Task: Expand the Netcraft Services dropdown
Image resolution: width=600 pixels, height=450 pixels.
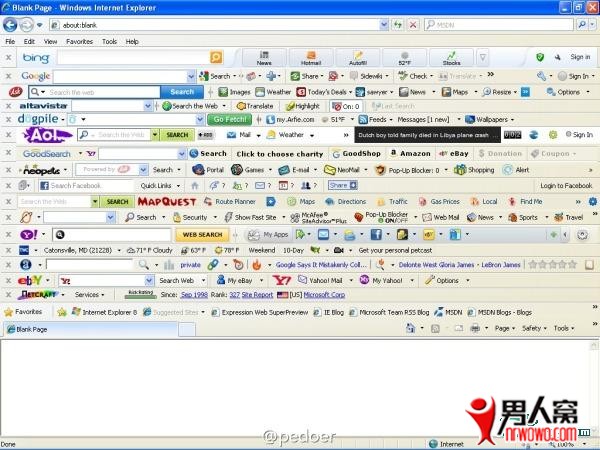Action: pos(90,295)
